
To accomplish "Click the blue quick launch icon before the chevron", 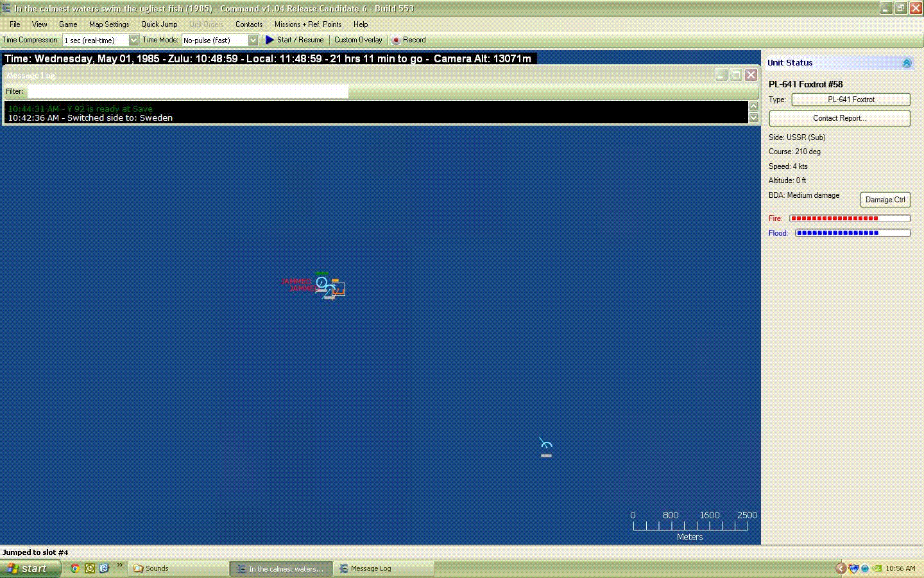I will click(x=104, y=568).
